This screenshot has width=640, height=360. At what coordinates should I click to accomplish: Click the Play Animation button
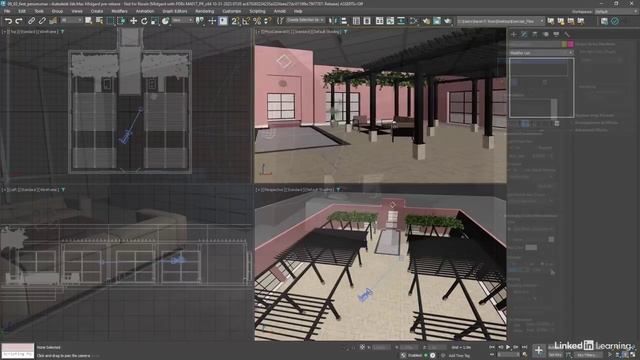[x=508, y=347]
